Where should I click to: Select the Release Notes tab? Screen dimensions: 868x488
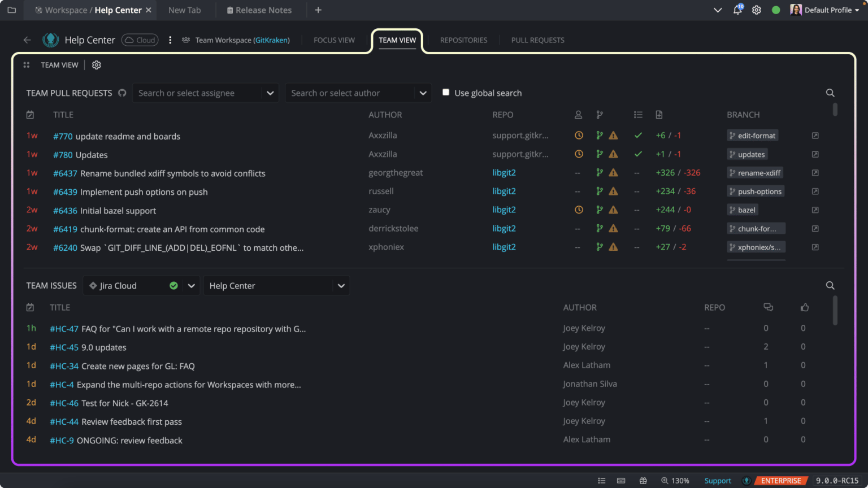point(260,10)
